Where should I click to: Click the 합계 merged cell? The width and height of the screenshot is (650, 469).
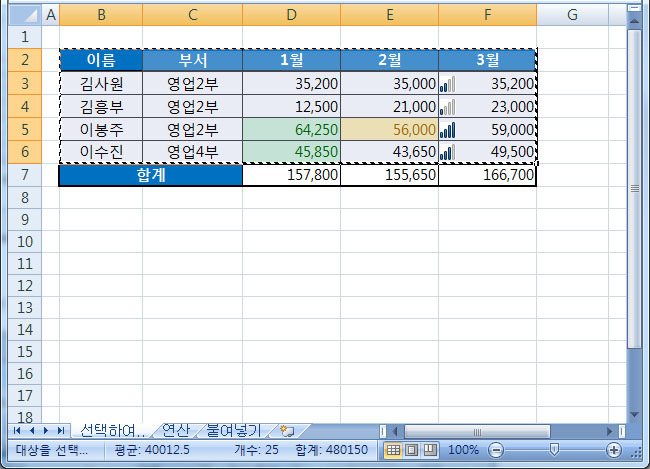point(151,175)
